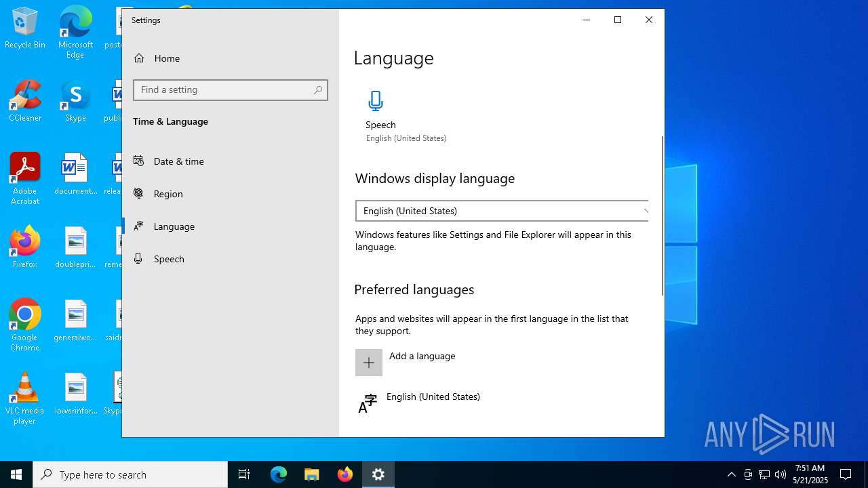Minimize the Settings window
Image resolution: width=868 pixels, height=488 pixels.
[587, 20]
